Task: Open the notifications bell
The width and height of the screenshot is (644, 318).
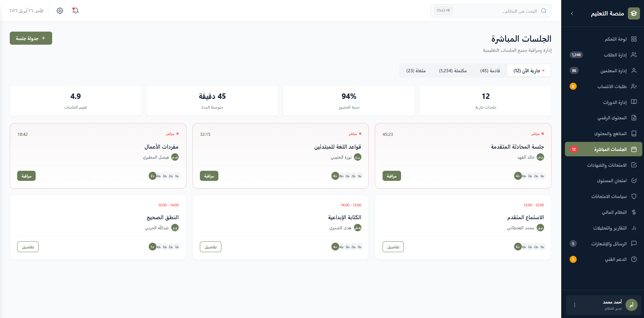Action: (75, 10)
